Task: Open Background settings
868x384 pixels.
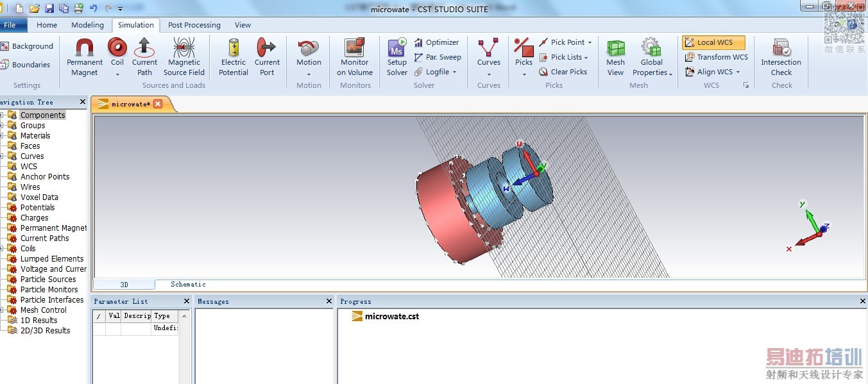Action: (27, 46)
